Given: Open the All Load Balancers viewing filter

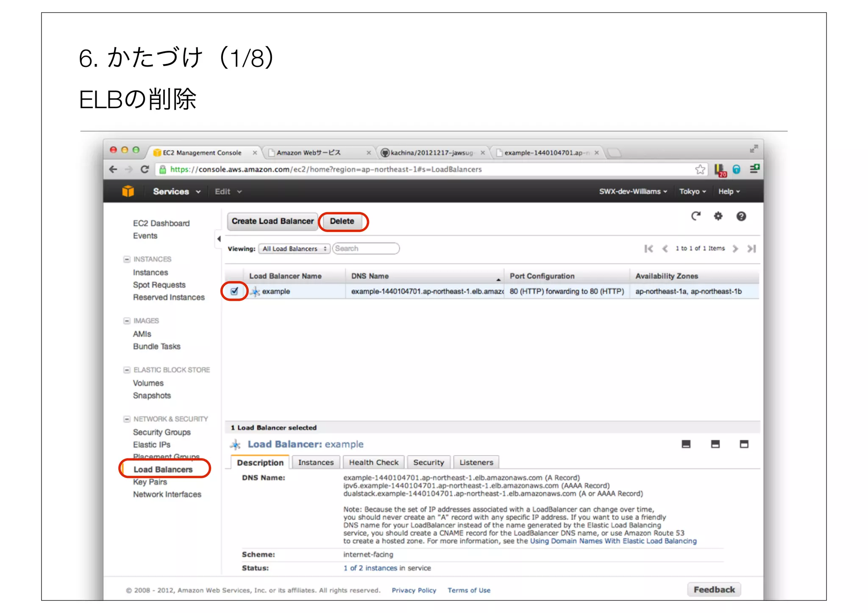Looking at the screenshot, I should point(294,249).
